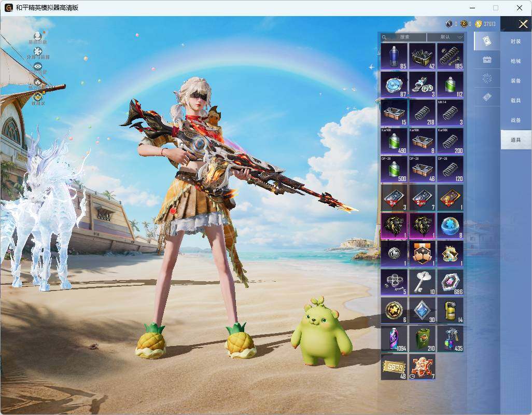
Task: Select the first black lion head item
Action: coord(394,226)
